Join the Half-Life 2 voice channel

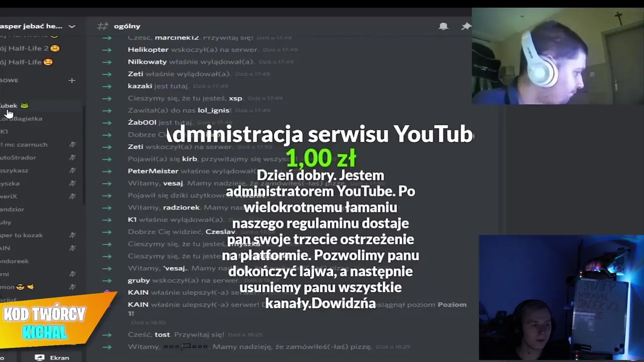pos(30,49)
